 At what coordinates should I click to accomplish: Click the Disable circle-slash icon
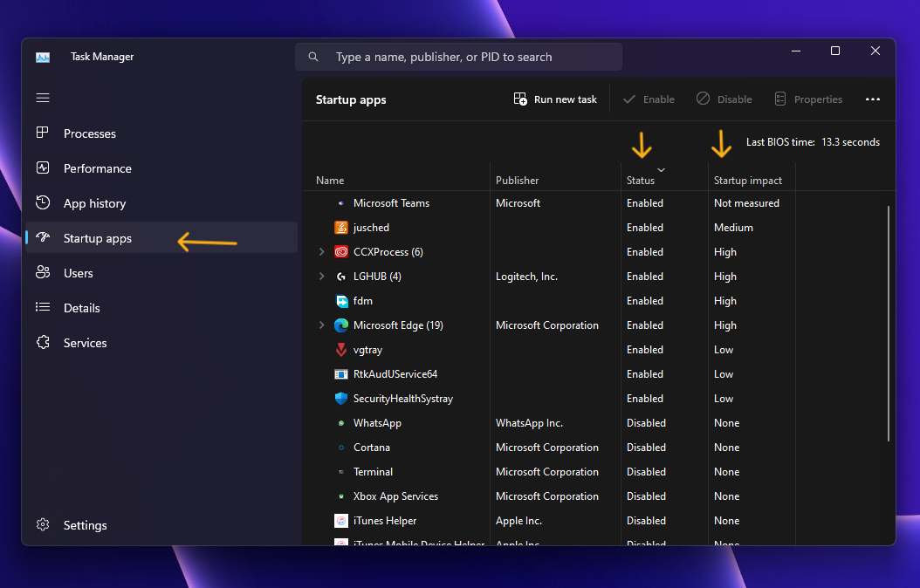coord(703,99)
